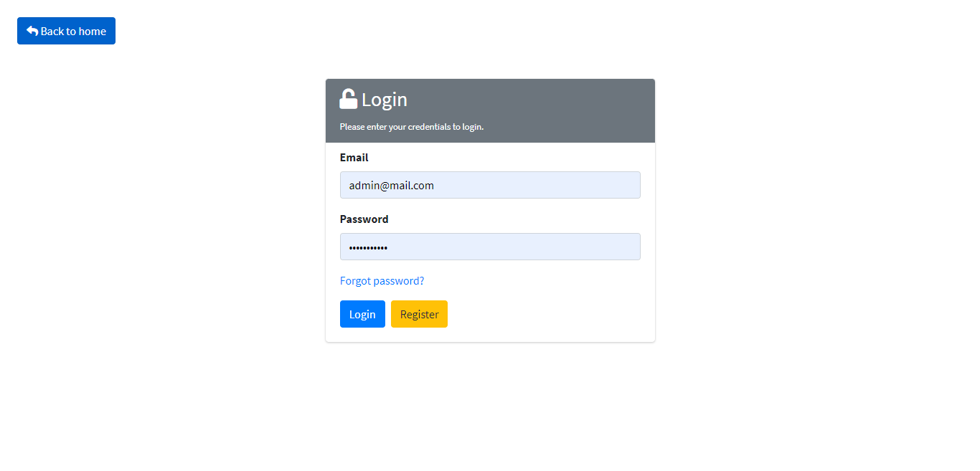Image resolution: width=980 pixels, height=471 pixels.
Task: Click the Email field label
Action: coord(354,158)
